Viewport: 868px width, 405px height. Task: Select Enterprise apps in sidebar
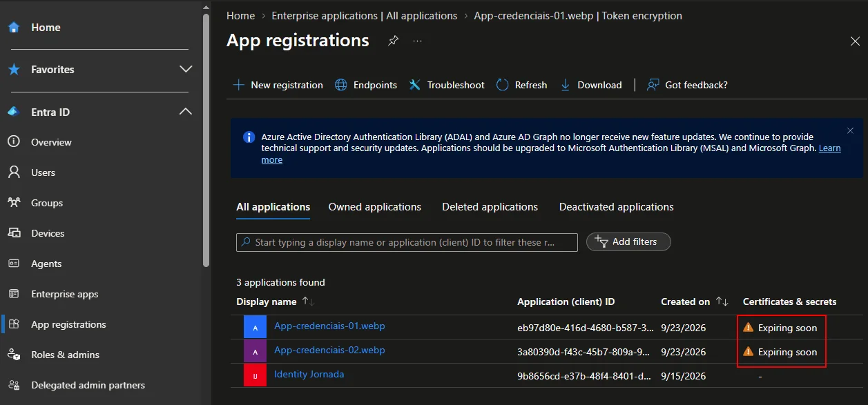coord(65,294)
